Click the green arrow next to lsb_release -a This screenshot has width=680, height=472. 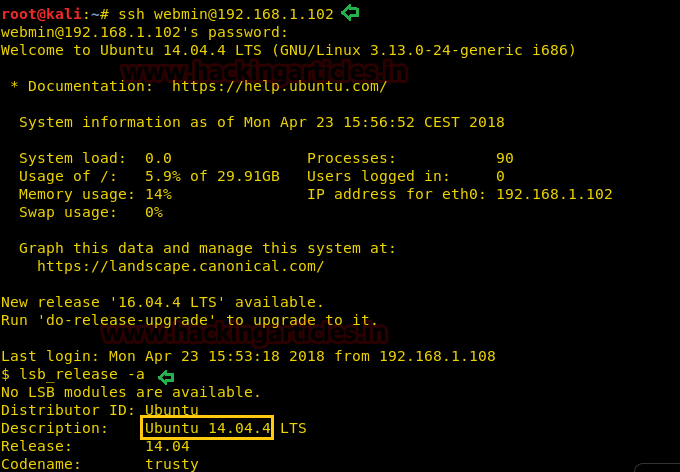click(x=166, y=376)
